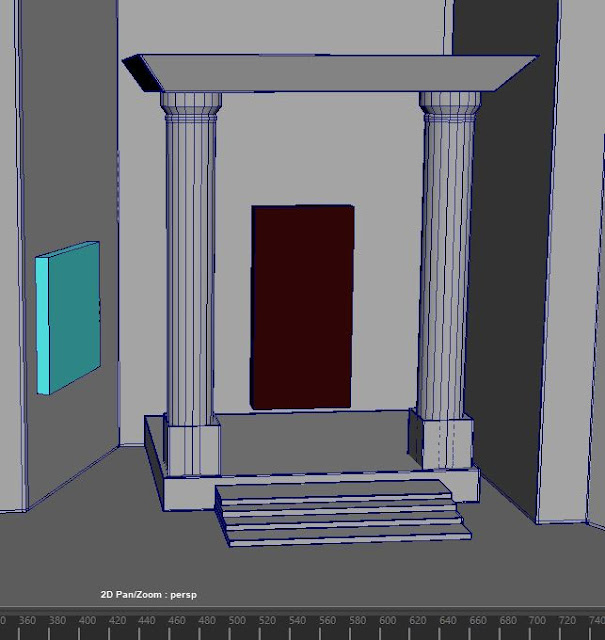605x640 pixels.
Task: Select the top stair step
Action: coord(334,492)
